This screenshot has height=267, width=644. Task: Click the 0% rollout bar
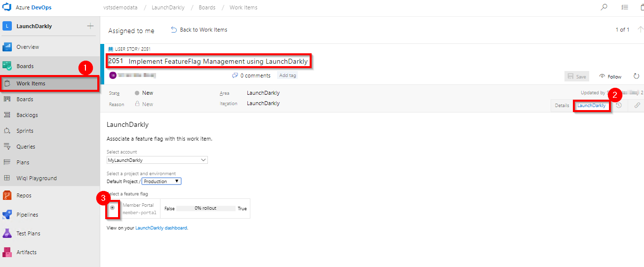click(x=205, y=208)
